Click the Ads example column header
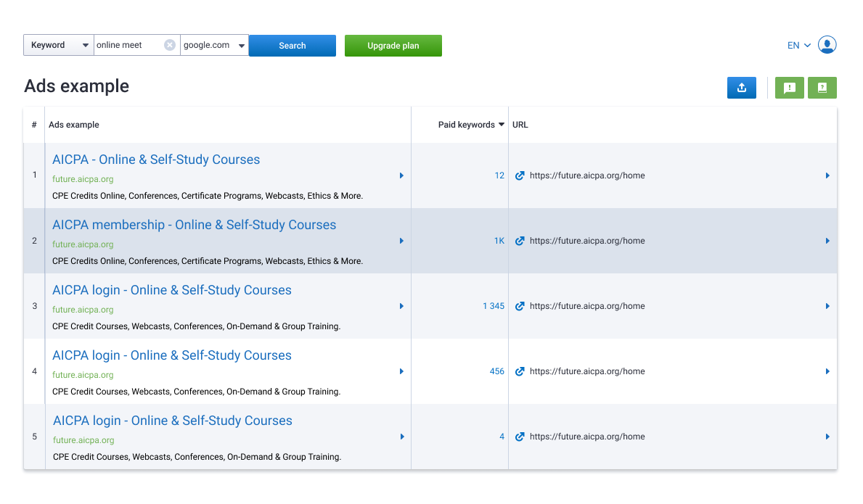 (x=74, y=125)
